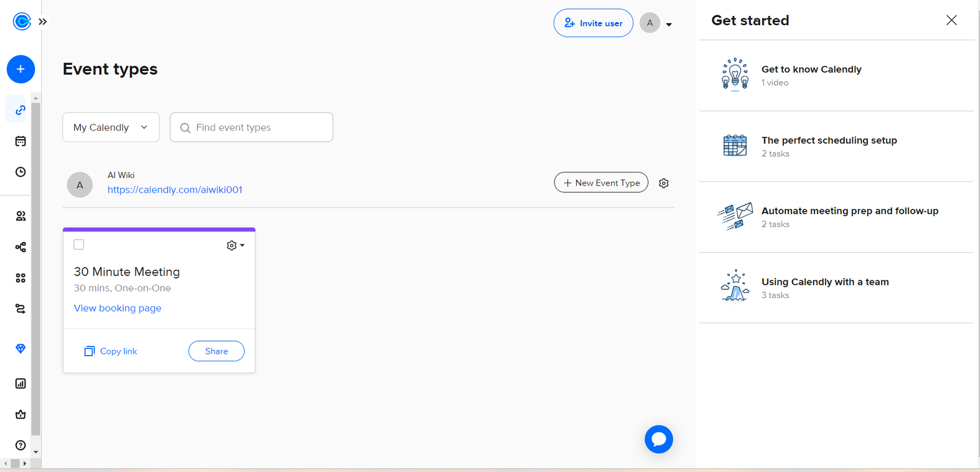The height and width of the screenshot is (472, 980).
Task: Click the Find event types search field
Action: (251, 127)
